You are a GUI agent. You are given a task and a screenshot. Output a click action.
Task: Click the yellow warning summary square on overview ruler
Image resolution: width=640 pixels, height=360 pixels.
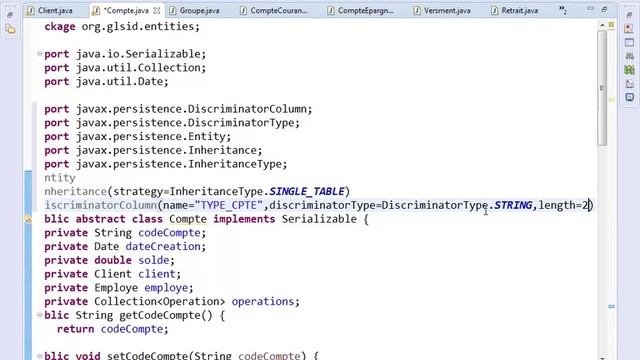611,25
